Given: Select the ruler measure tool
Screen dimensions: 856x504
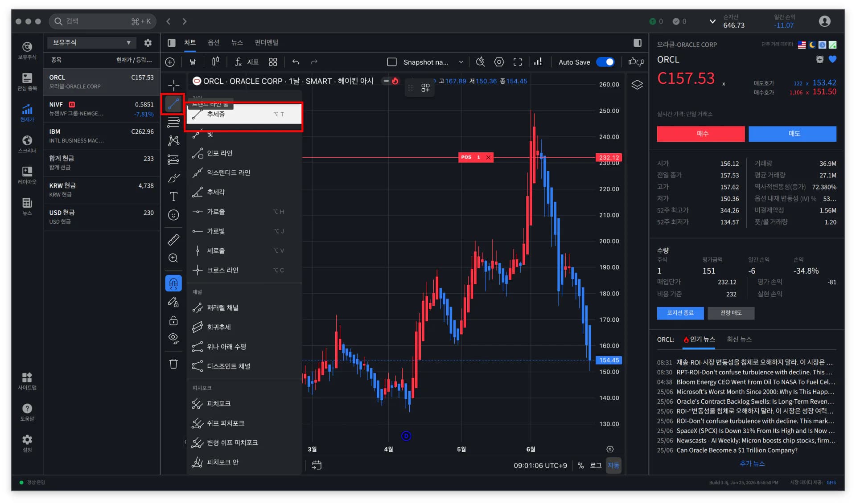Looking at the screenshot, I should coord(173,240).
